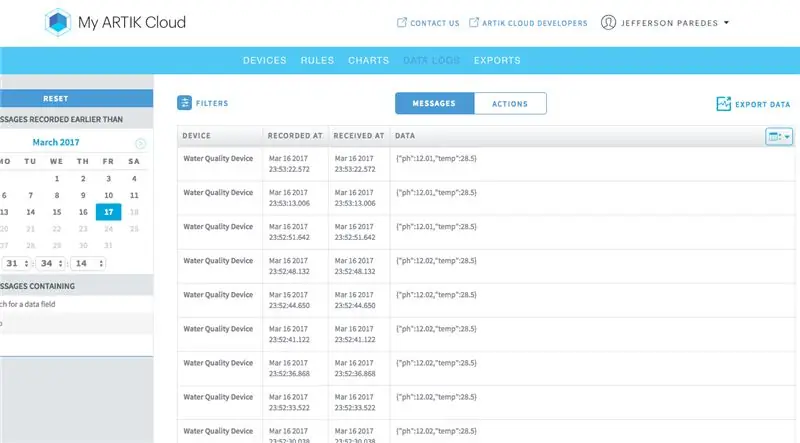Image resolution: width=800 pixels, height=443 pixels.
Task: Open the Devices tab
Action: [264, 60]
